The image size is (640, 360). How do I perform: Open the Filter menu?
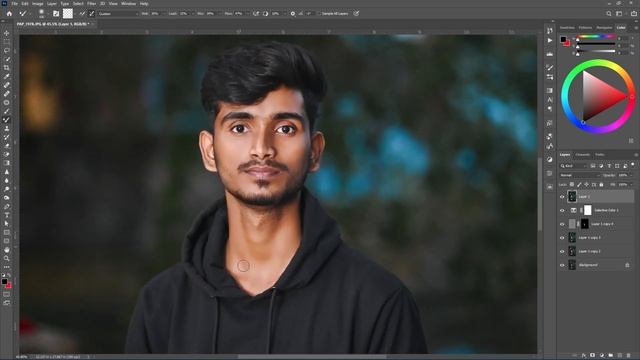[91, 4]
